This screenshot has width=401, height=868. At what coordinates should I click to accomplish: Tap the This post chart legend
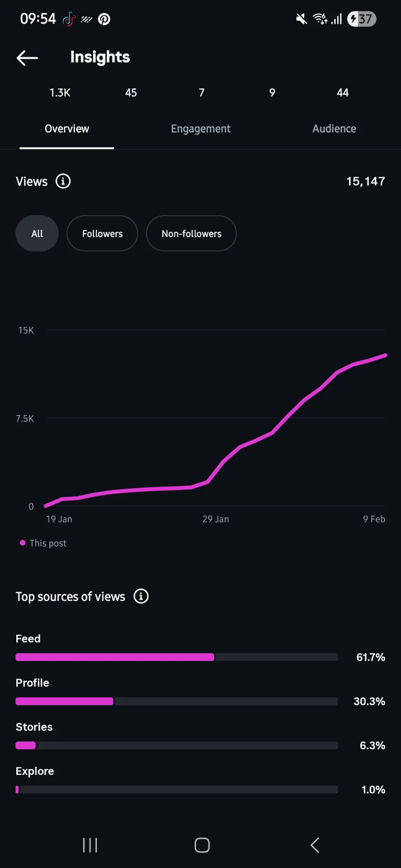pos(43,543)
